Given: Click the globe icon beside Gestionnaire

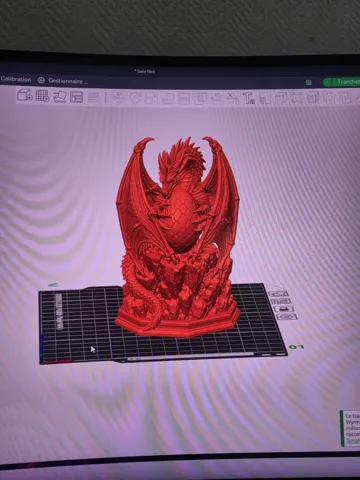Looking at the screenshot, I should tap(41, 80).
